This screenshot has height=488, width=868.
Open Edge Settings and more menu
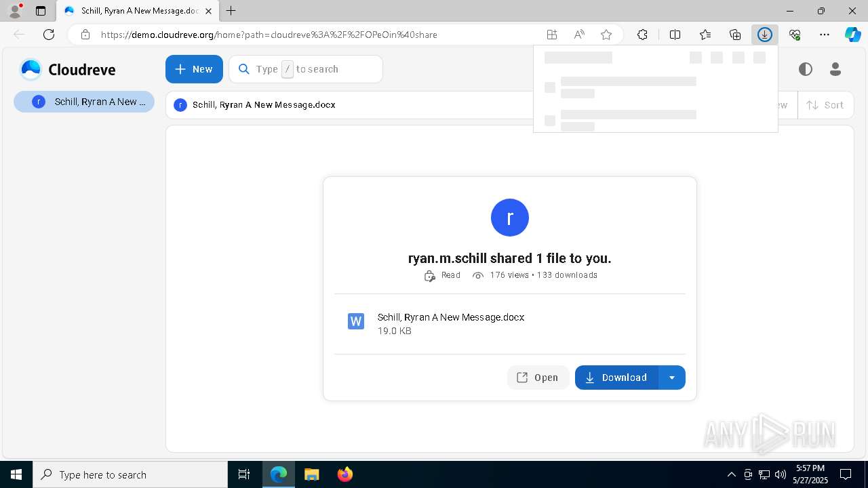coord(825,35)
